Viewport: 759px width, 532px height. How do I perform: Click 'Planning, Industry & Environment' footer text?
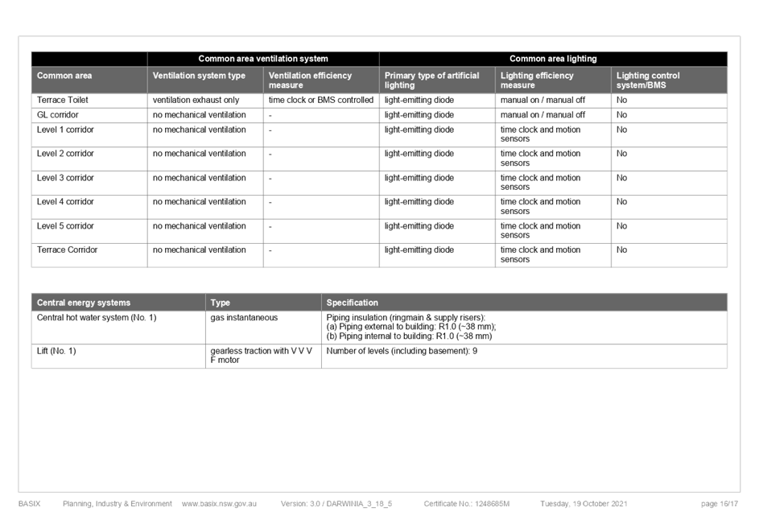118,504
